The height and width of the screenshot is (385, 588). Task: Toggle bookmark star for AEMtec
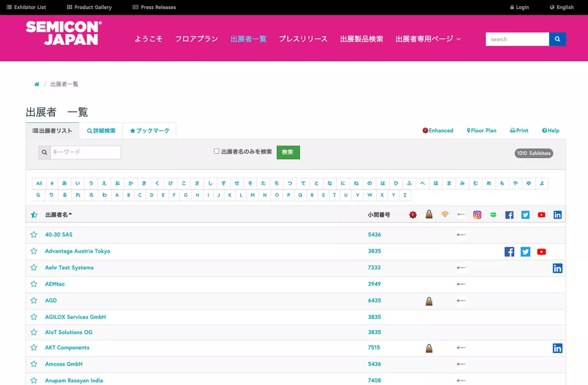[x=34, y=284]
